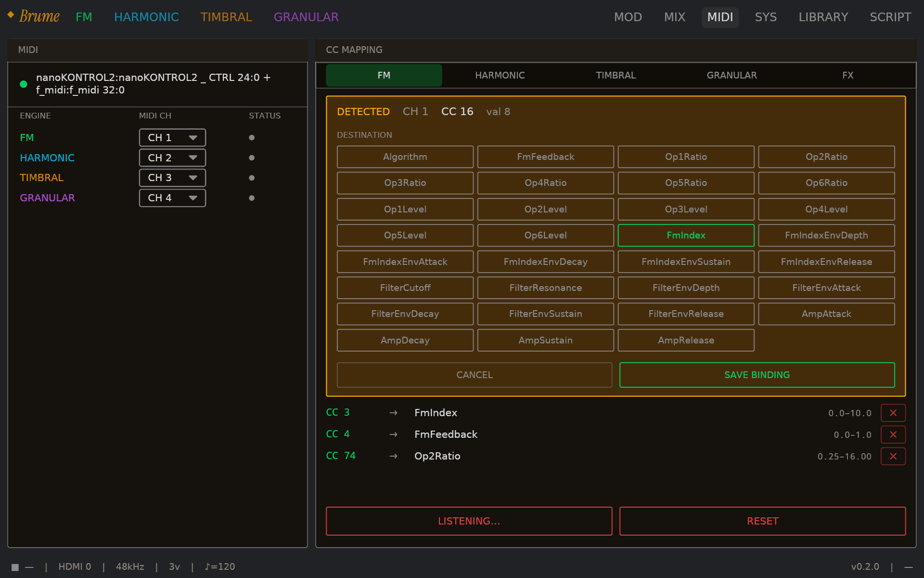The image size is (924, 578).
Task: Click the CC 74 mapping row label
Action: point(341,456)
